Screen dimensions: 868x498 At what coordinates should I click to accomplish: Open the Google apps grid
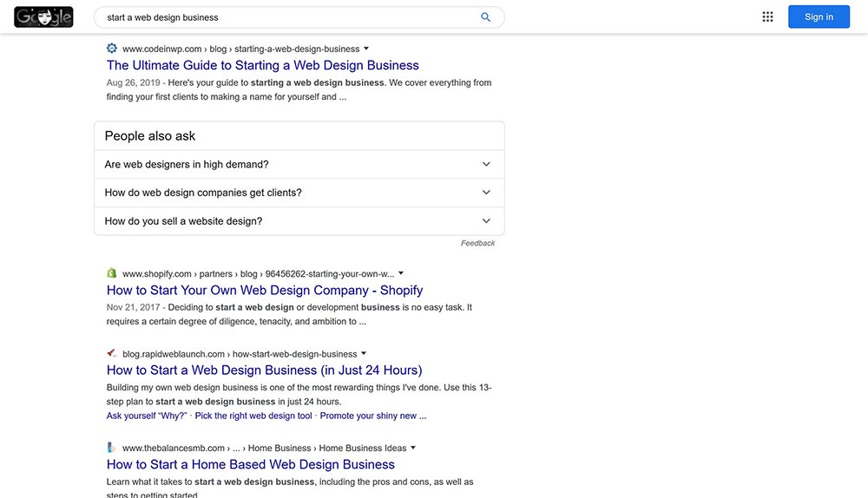pos(767,16)
